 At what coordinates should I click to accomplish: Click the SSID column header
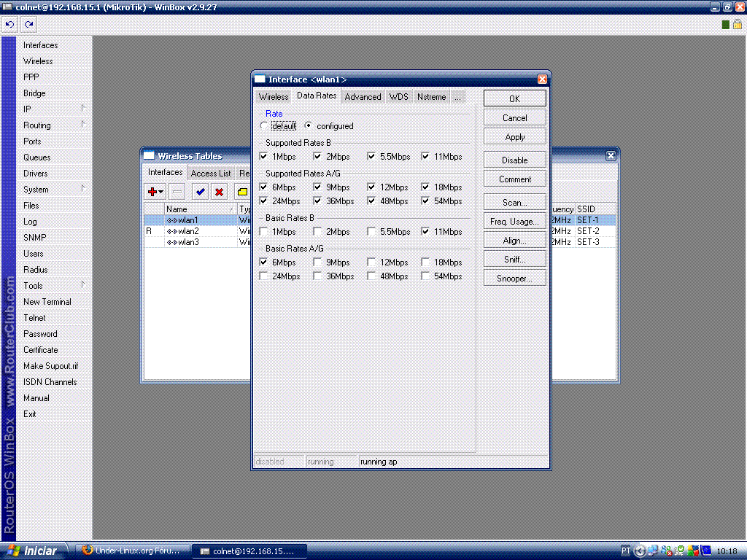pos(595,209)
